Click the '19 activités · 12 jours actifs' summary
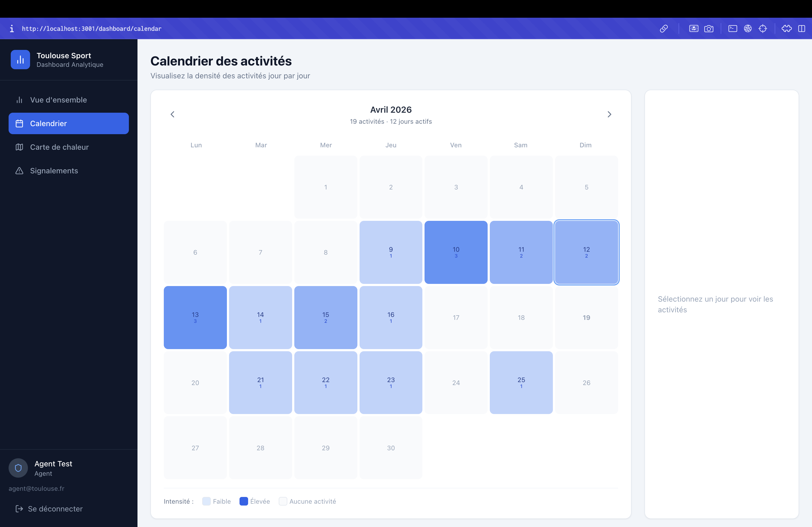 tap(391, 122)
